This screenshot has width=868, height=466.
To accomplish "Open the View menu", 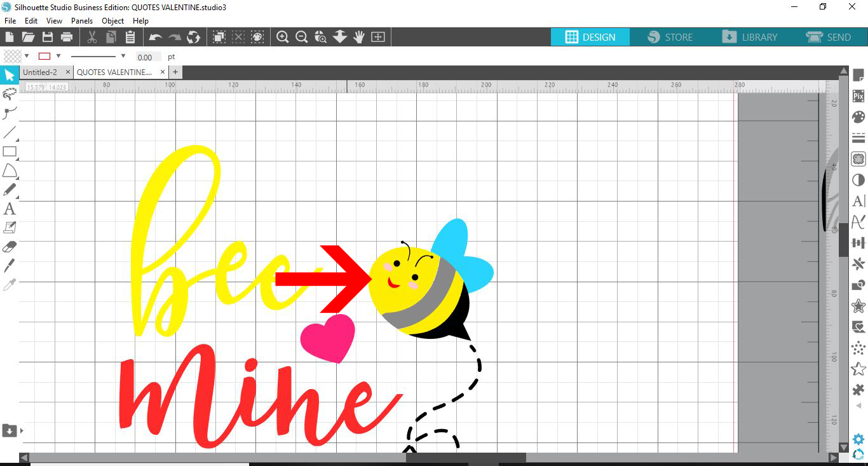I will coord(54,21).
